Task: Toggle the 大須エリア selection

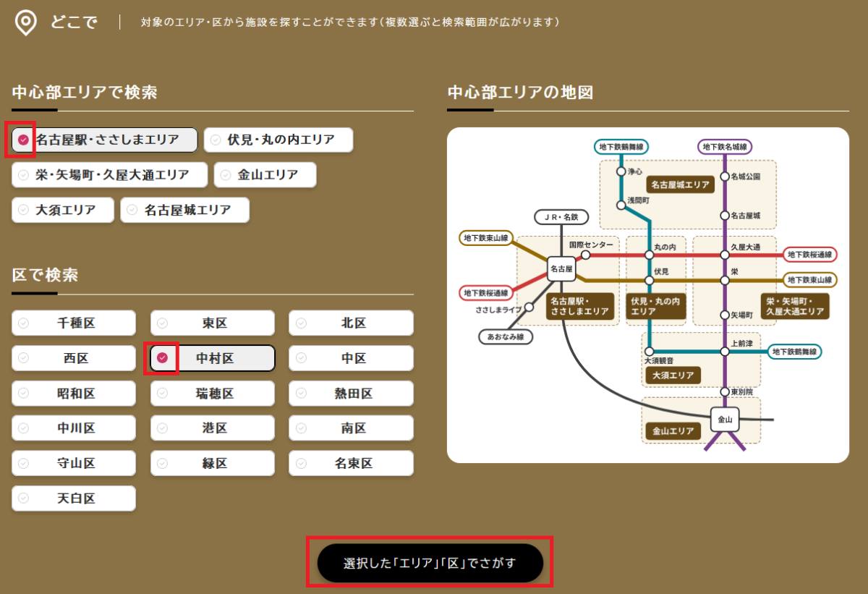Action: [x=63, y=211]
